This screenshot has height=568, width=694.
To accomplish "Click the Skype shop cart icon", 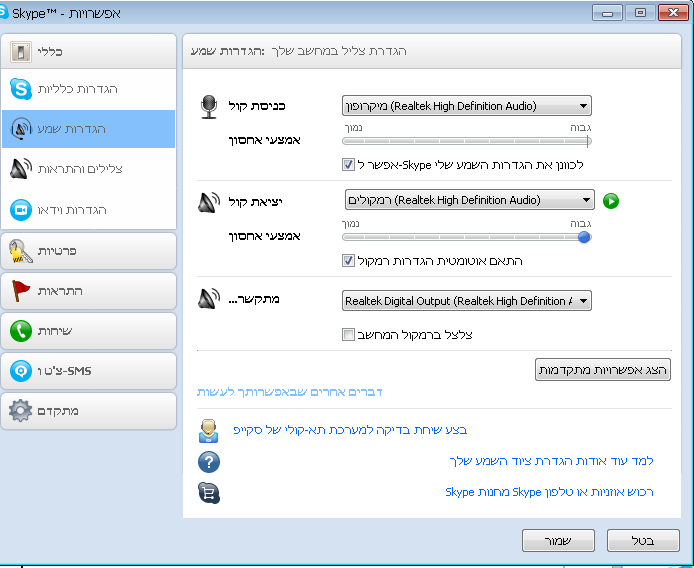I will click(x=209, y=493).
